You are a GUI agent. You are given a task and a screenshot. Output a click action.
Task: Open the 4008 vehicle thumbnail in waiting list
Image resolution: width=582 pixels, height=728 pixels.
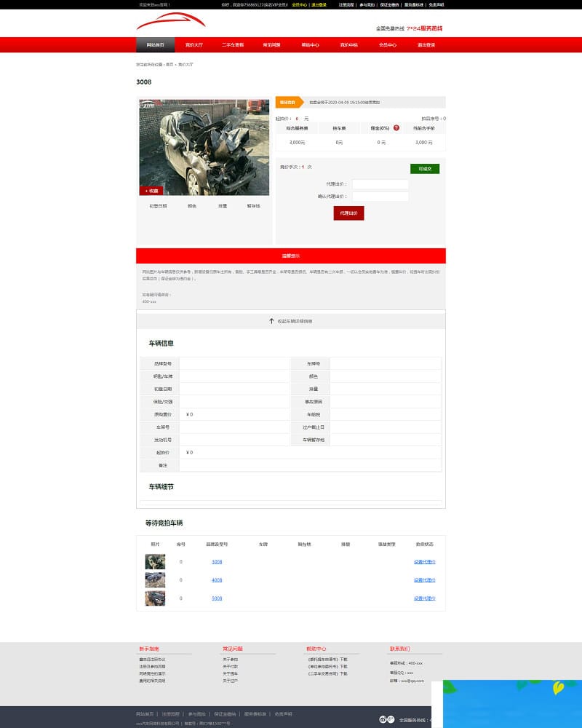[x=155, y=580]
